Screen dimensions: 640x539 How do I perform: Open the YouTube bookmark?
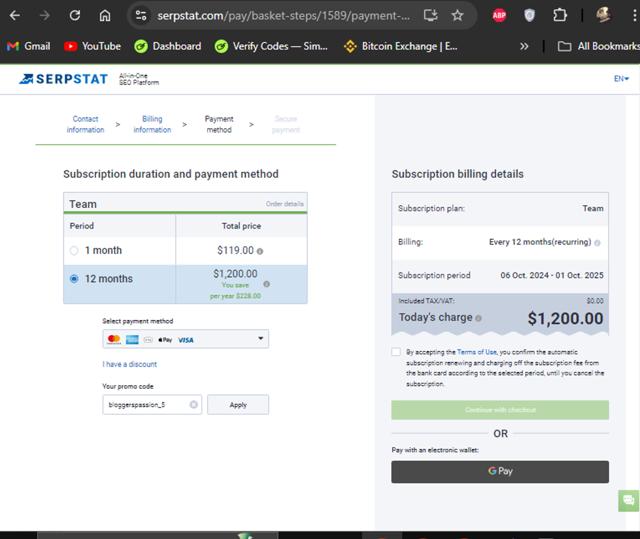pyautogui.click(x=93, y=46)
